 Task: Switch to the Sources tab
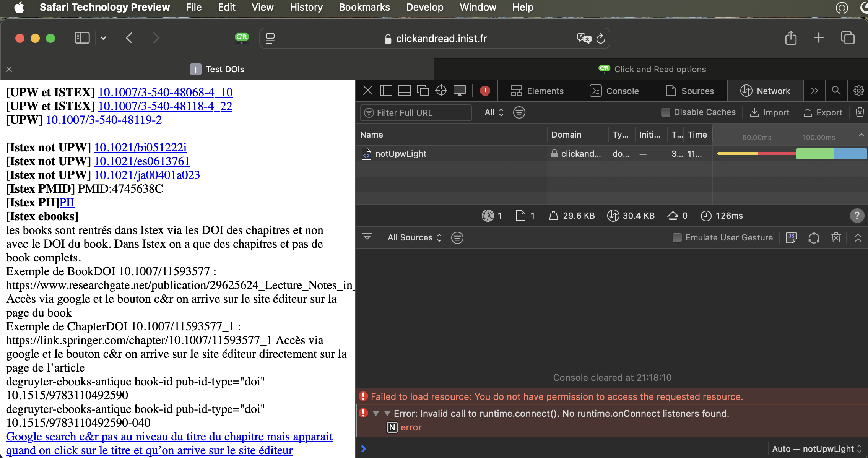pos(690,91)
